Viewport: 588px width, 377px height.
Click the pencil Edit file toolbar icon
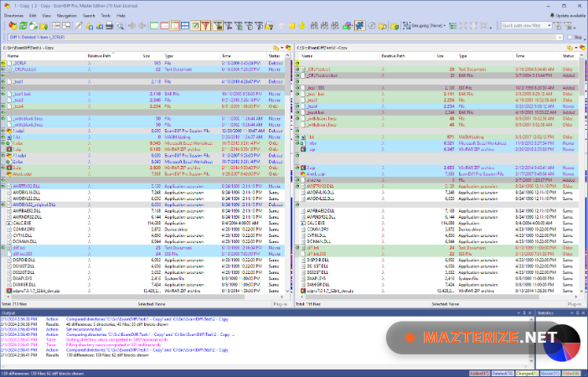(x=79, y=25)
